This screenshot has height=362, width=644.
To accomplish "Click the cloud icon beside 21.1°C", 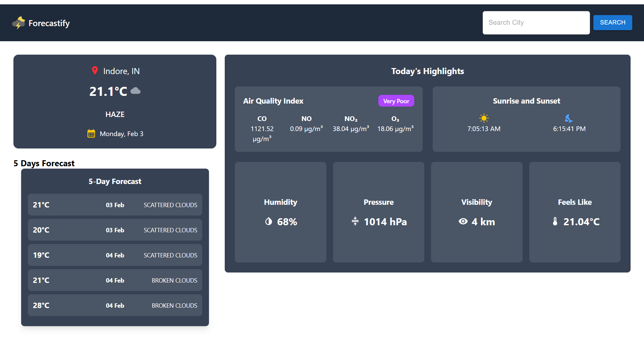I will (x=136, y=91).
